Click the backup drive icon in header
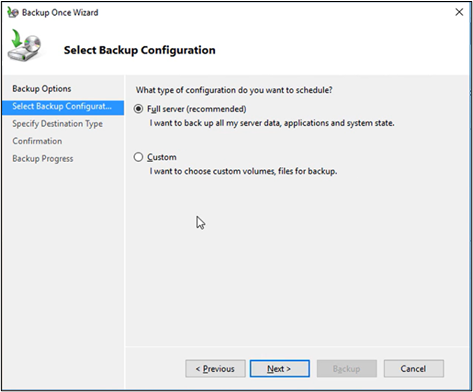Screen dimensions: 473x392 point(25,45)
